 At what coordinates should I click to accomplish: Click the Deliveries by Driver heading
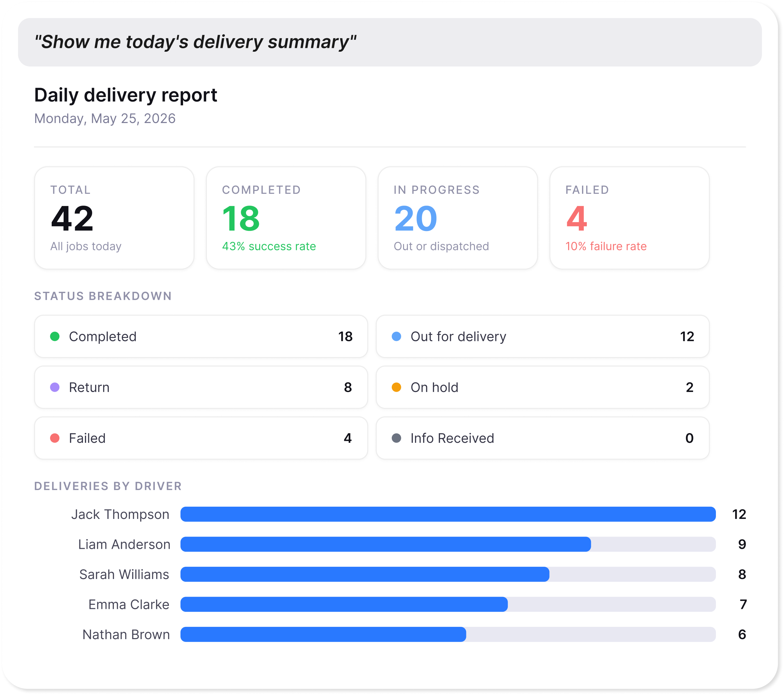108,486
